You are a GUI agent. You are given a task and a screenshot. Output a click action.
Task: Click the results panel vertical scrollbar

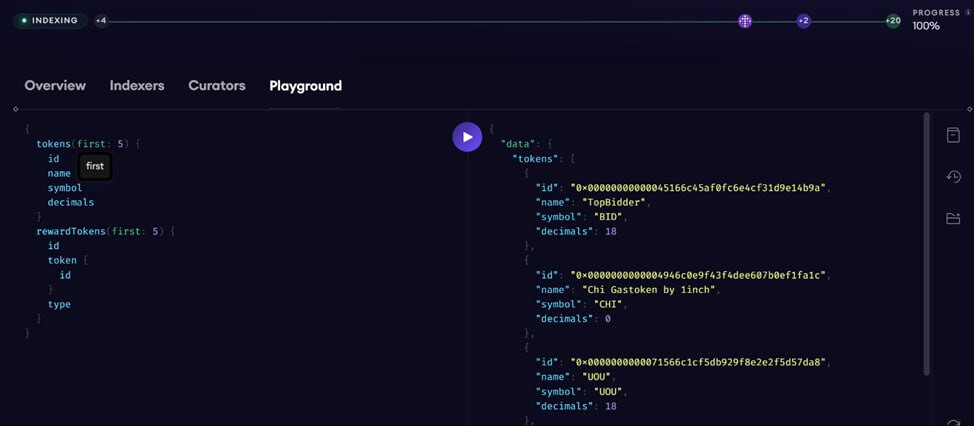tap(926, 240)
